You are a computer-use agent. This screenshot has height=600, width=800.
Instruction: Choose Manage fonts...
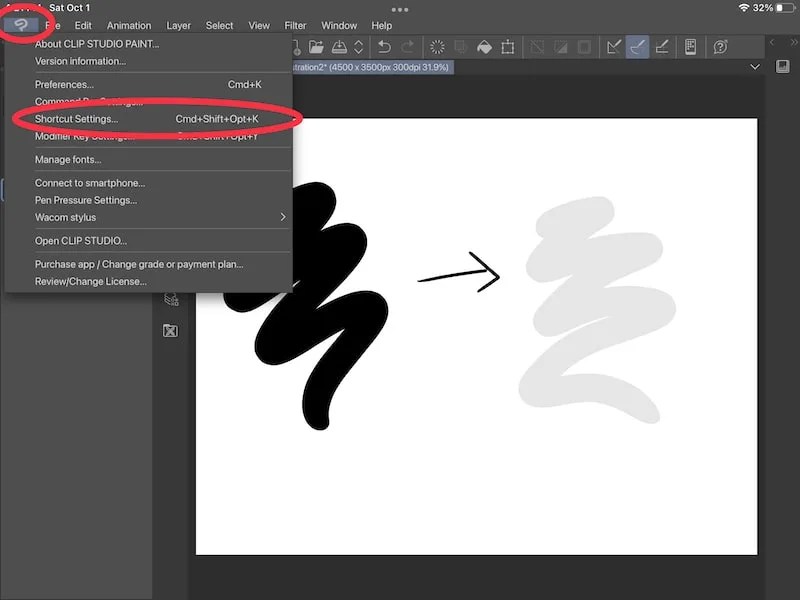click(x=148, y=160)
